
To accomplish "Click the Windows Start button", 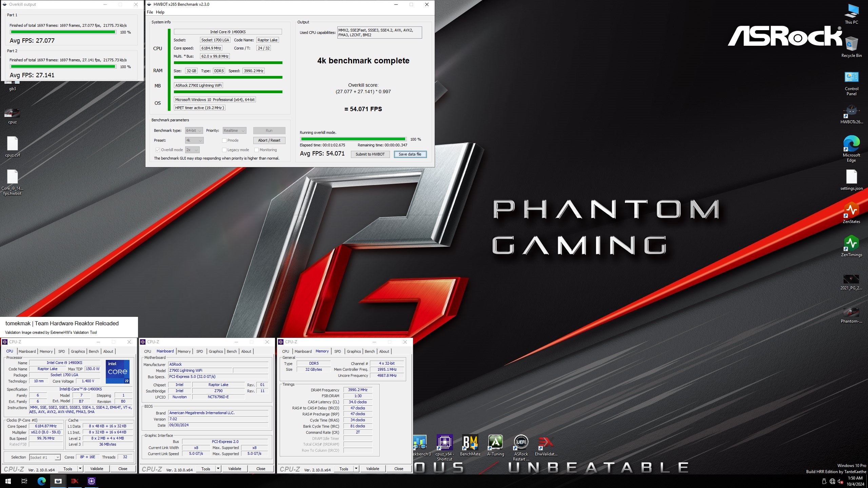I will [8, 481].
